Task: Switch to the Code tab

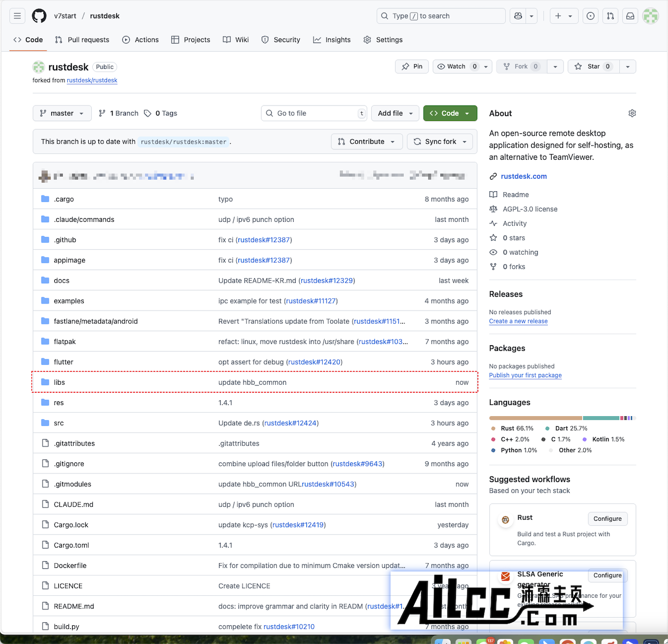Action: (x=28, y=40)
